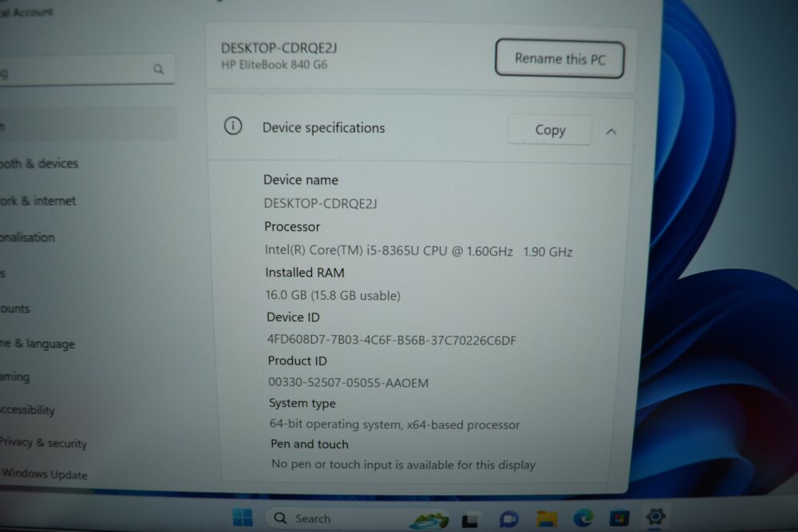Click the Settings gear taskbar icon
Viewport: 798px width, 532px height.
(655, 517)
